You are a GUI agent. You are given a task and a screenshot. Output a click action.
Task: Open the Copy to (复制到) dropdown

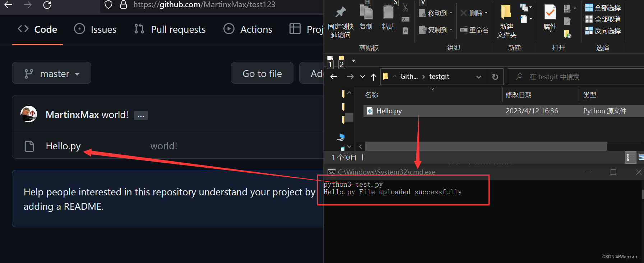click(x=436, y=30)
